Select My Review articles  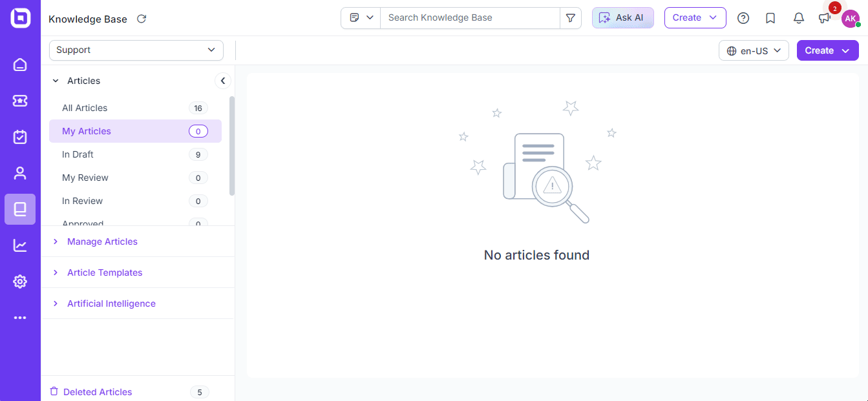pyautogui.click(x=135, y=178)
